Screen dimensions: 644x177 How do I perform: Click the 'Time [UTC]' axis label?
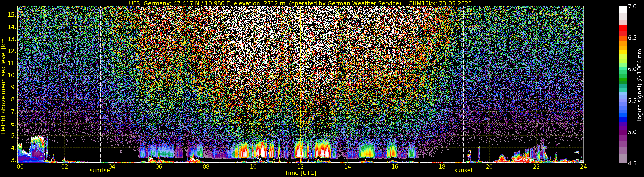tap(300, 173)
